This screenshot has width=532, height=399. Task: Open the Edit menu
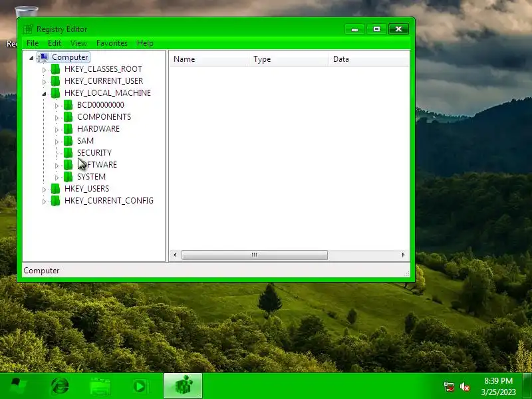55,43
